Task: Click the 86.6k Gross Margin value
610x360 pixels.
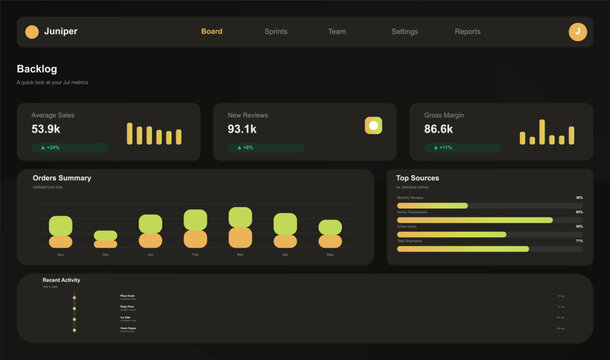Action: (438, 129)
